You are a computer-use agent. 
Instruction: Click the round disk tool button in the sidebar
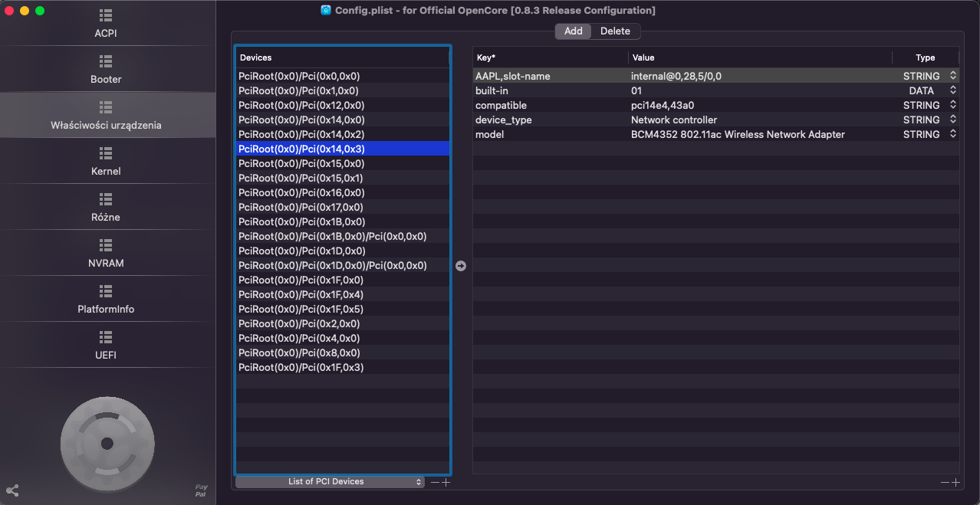click(107, 444)
